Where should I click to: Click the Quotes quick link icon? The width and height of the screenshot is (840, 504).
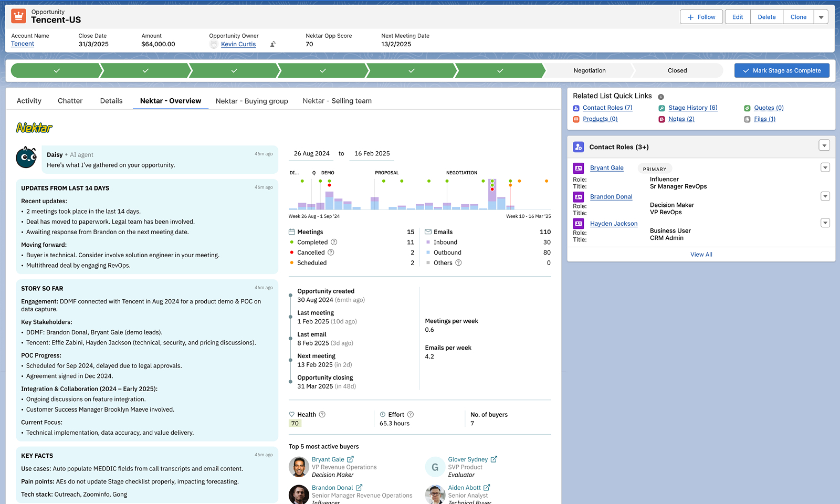tap(747, 108)
